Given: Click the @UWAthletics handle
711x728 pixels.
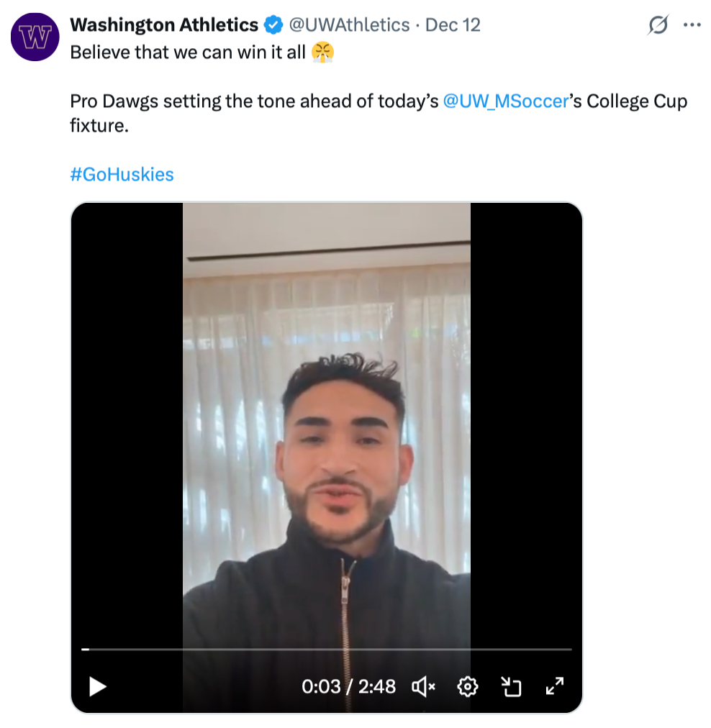Looking at the screenshot, I should (349, 25).
